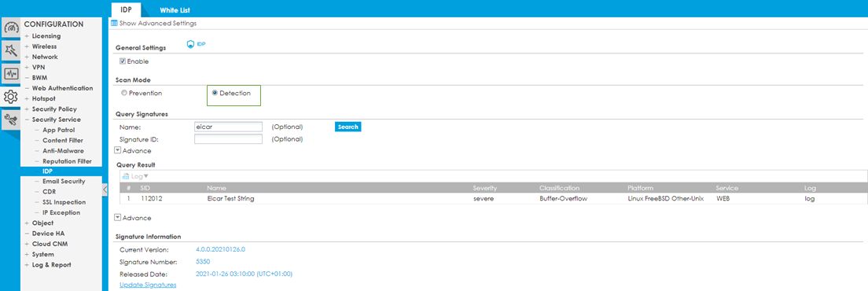868x291 pixels.
Task: Click the Show Advanced Settings icon
Action: click(114, 24)
